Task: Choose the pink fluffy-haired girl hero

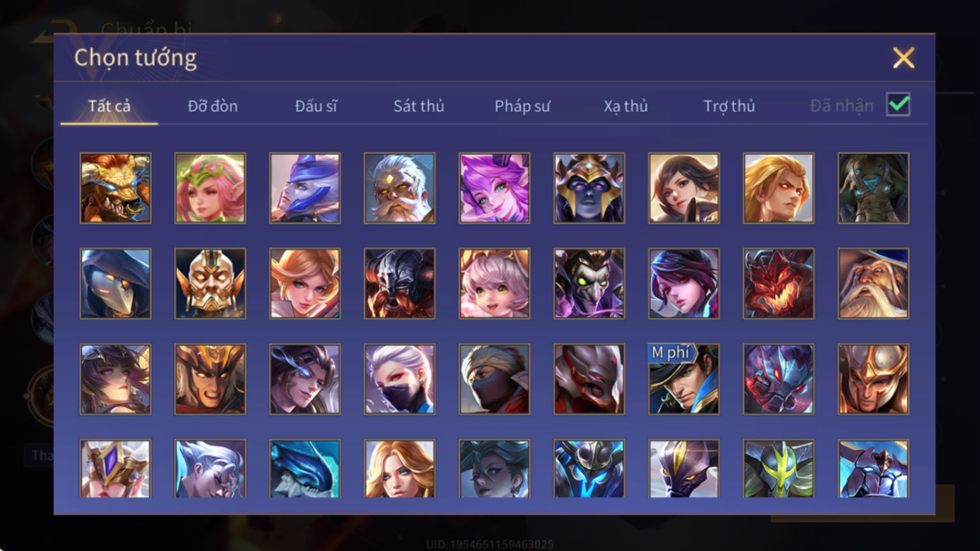Action: [495, 283]
